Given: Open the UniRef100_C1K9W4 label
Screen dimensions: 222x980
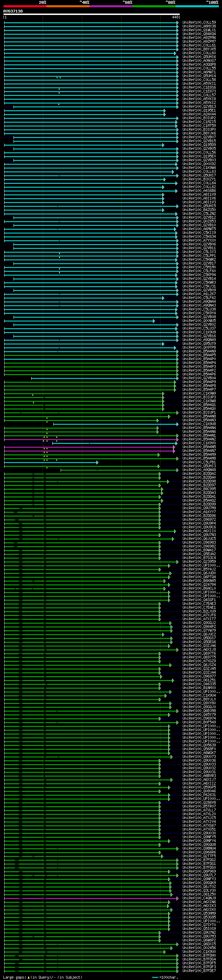Looking at the screenshot, I should (x=199, y=168).
